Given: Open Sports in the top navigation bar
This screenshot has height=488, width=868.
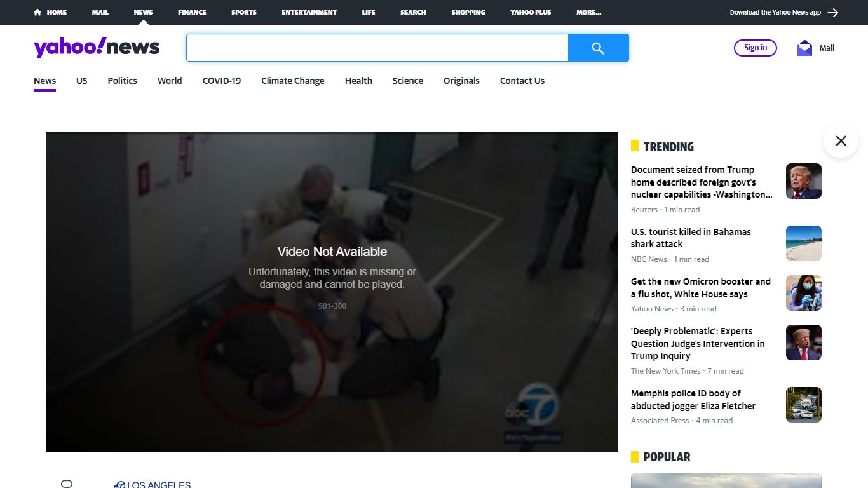Looking at the screenshot, I should [244, 12].
